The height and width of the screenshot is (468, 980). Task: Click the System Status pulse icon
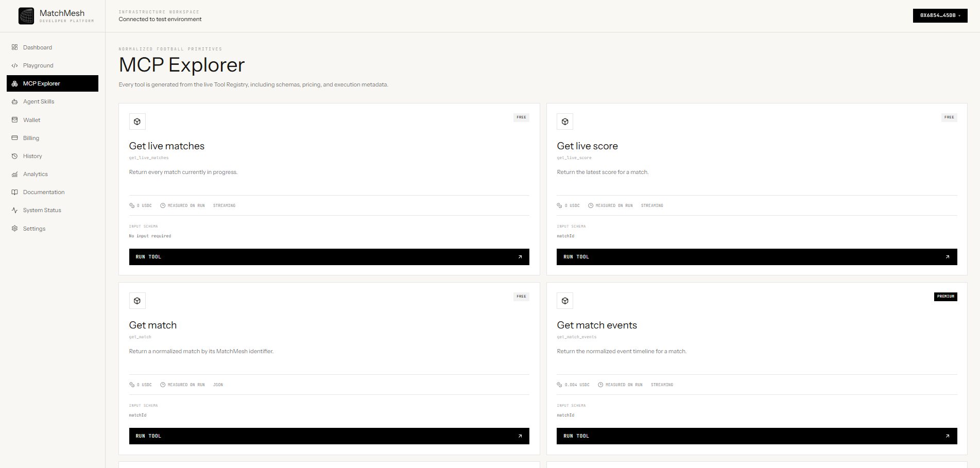(14, 210)
